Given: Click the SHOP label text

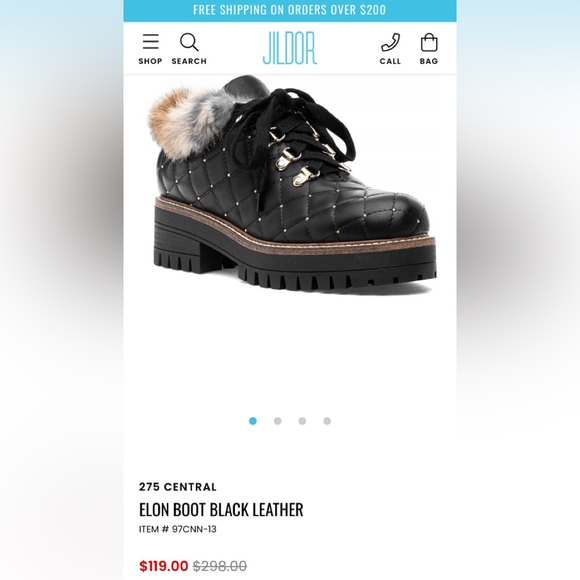Looking at the screenshot, I should (151, 61).
